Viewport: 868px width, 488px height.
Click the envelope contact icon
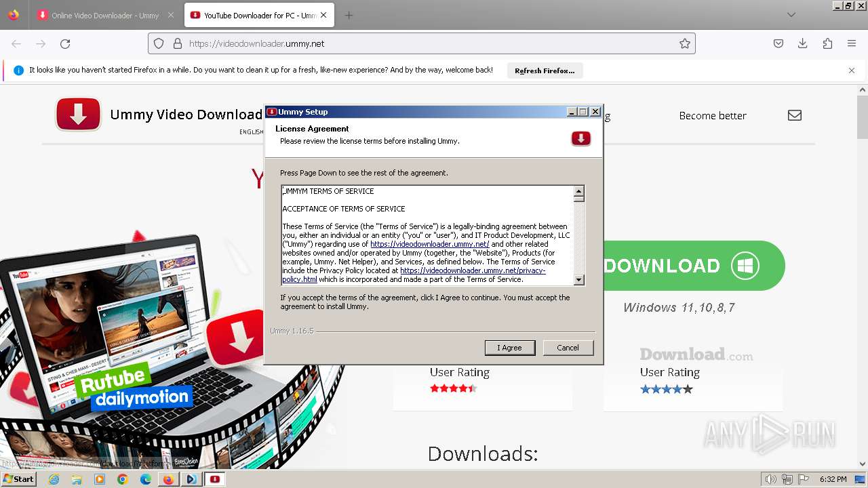(795, 116)
